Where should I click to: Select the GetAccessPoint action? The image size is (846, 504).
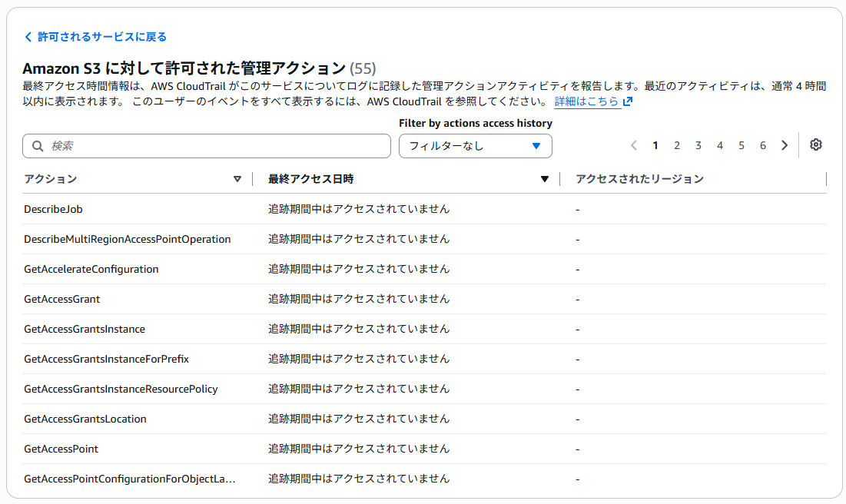(x=61, y=449)
